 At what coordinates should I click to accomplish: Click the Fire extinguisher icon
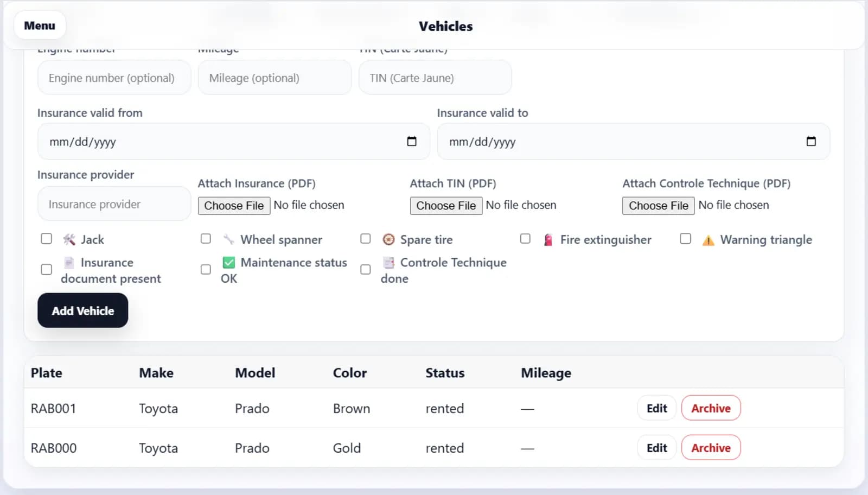coord(548,240)
